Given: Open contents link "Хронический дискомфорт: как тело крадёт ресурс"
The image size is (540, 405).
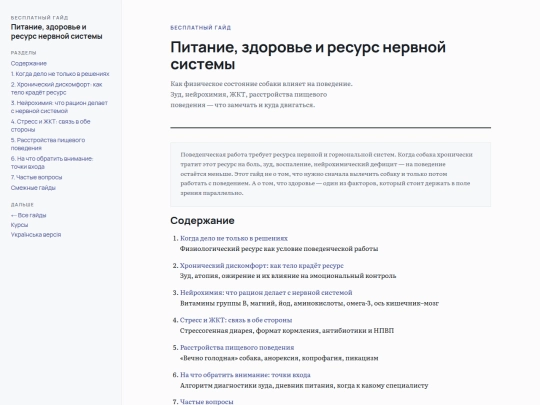Looking at the screenshot, I should tap(262, 266).
